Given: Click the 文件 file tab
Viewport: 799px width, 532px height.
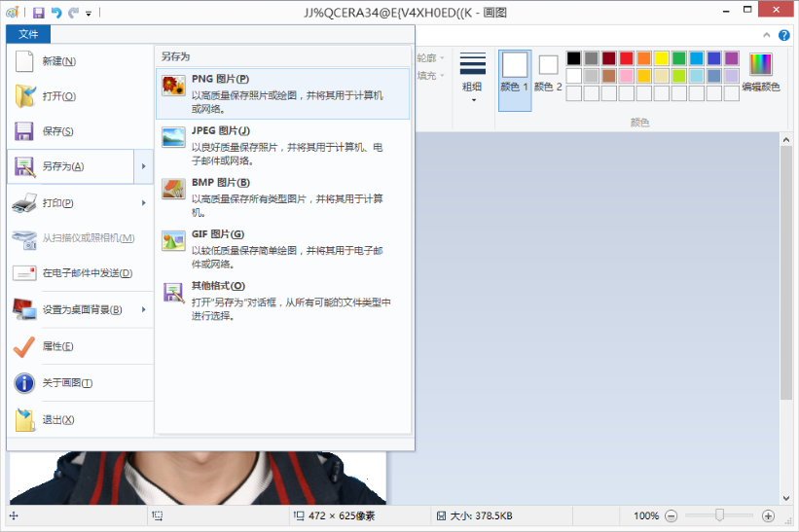Looking at the screenshot, I should (x=28, y=34).
